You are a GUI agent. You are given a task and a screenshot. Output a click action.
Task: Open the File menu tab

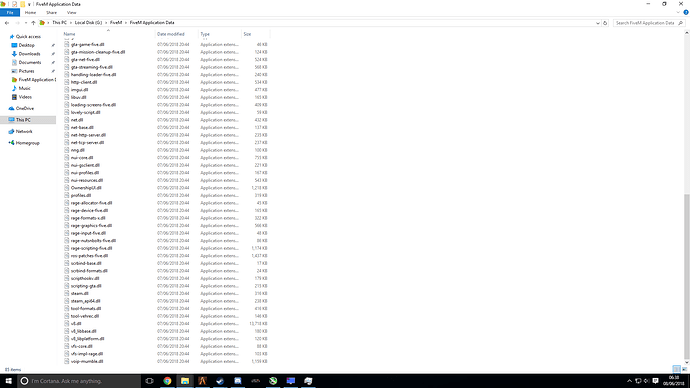coord(10,12)
